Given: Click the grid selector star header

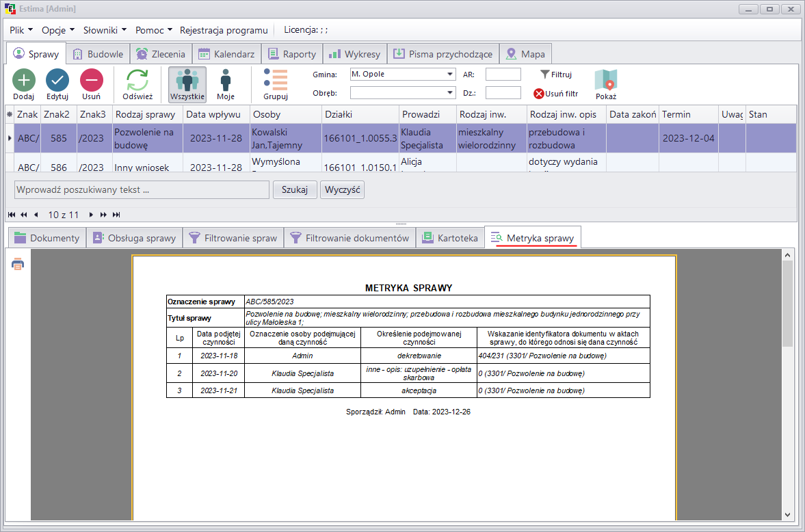Looking at the screenshot, I should click(10, 114).
